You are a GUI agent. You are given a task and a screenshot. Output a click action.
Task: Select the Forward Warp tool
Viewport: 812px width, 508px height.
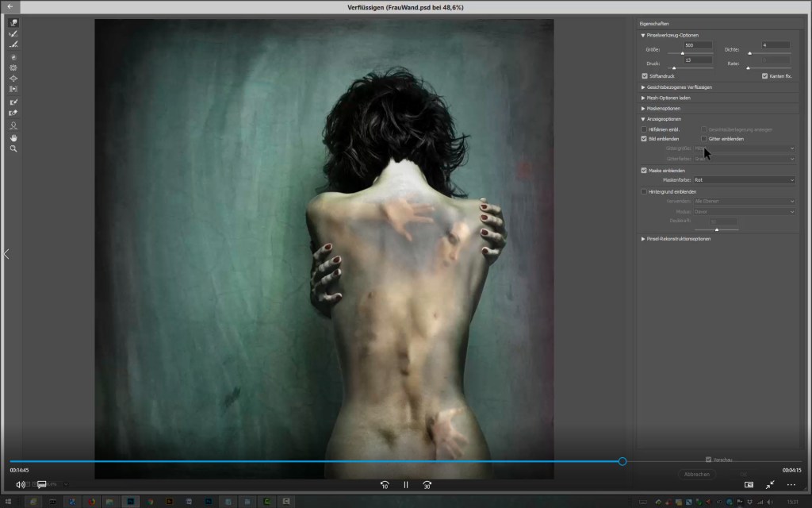pos(13,23)
